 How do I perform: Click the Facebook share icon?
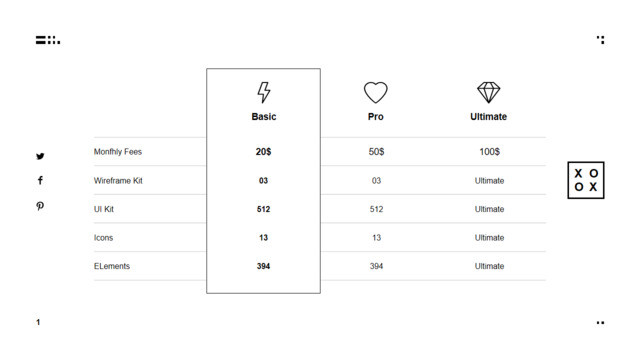[40, 180]
